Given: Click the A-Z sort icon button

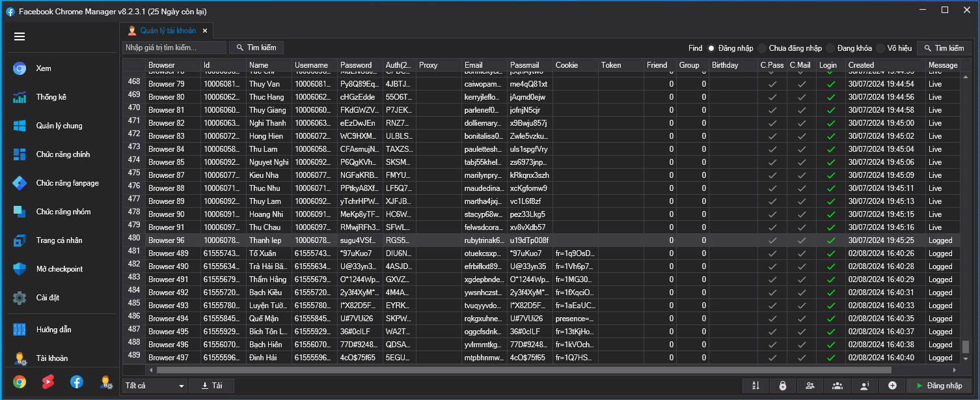Looking at the screenshot, I should [755, 386].
